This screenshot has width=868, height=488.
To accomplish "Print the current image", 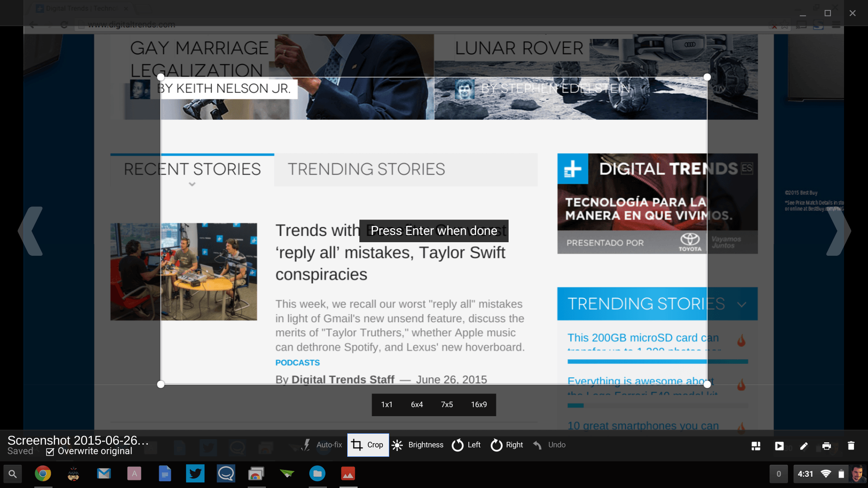I will click(826, 446).
